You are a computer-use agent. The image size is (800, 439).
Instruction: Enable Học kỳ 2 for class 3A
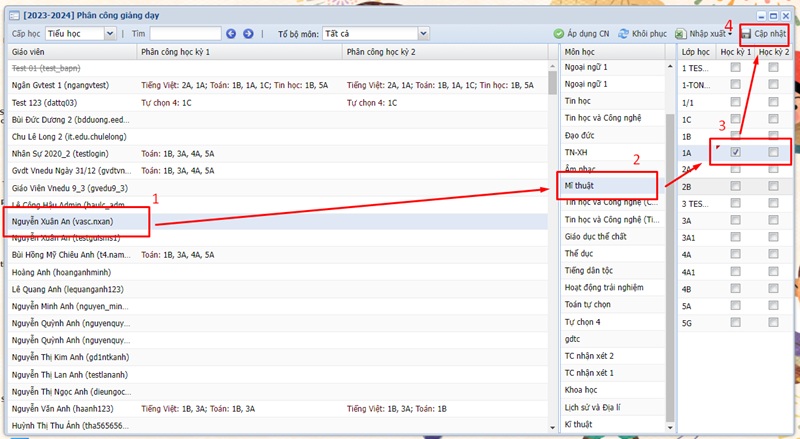[773, 220]
